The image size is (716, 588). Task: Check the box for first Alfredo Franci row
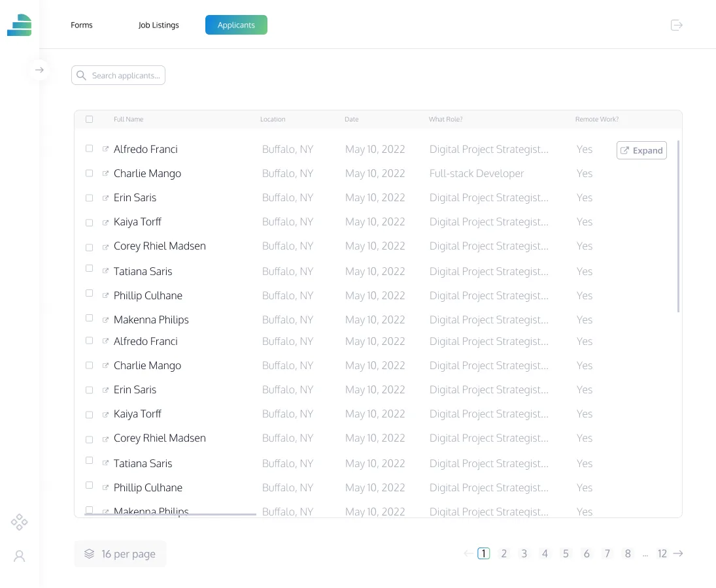(x=89, y=148)
